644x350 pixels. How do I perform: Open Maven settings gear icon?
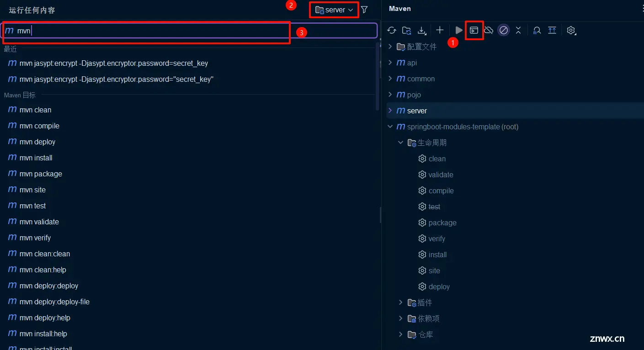pos(571,30)
